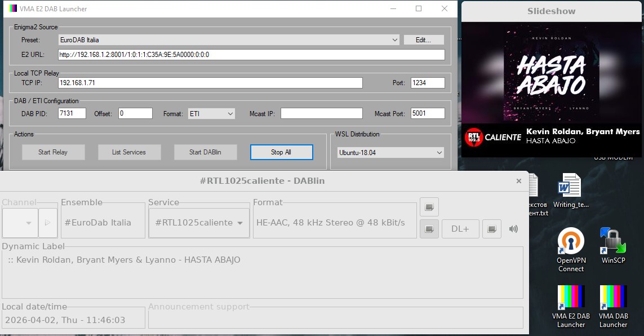Select the Writing_te... Word document icon
The image size is (644, 336).
click(x=571, y=191)
